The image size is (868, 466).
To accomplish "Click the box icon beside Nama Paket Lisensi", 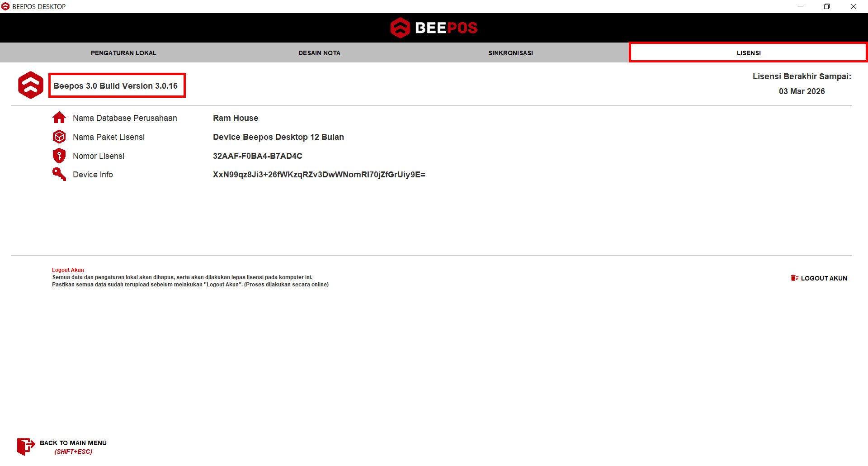I will point(59,137).
